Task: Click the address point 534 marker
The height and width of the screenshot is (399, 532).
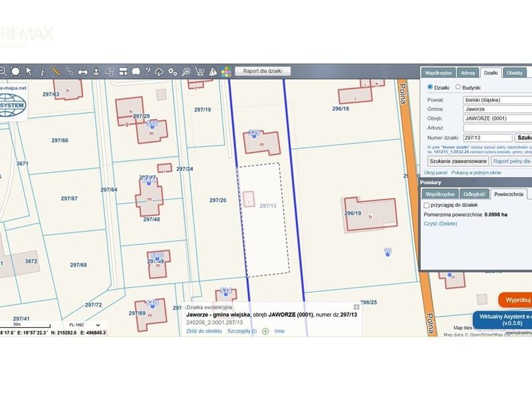Action: (x=226, y=291)
